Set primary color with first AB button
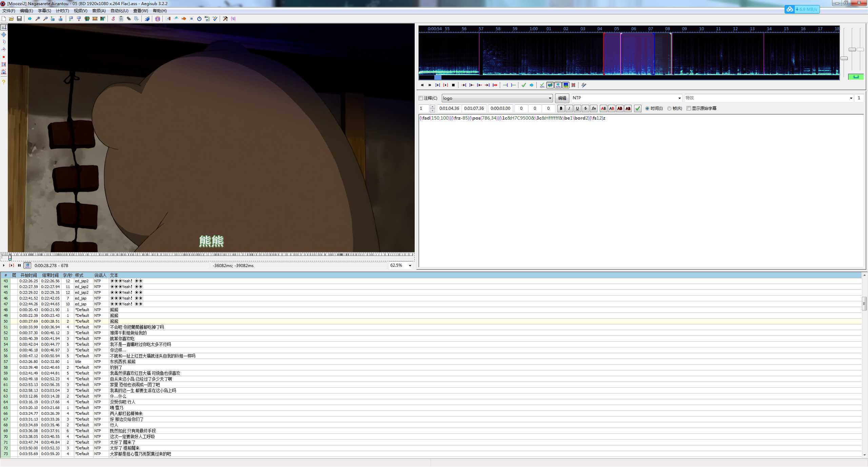 [x=604, y=108]
